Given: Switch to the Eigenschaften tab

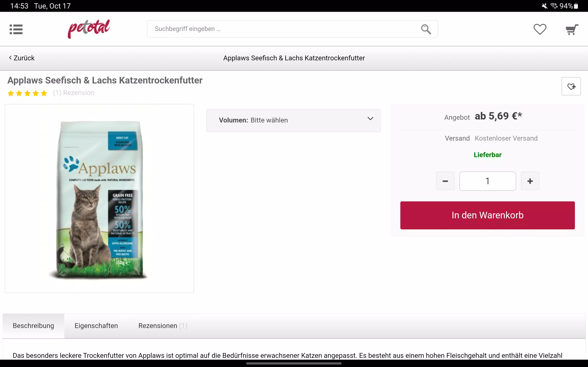Looking at the screenshot, I should 96,326.
